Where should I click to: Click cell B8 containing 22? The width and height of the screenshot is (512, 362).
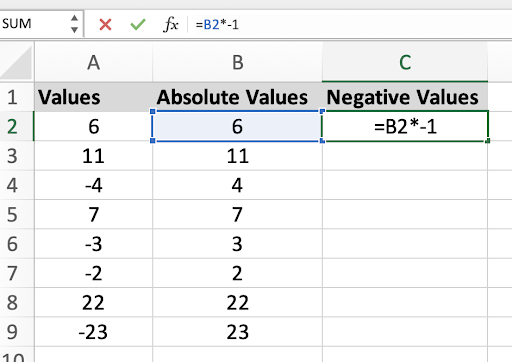[x=237, y=302]
